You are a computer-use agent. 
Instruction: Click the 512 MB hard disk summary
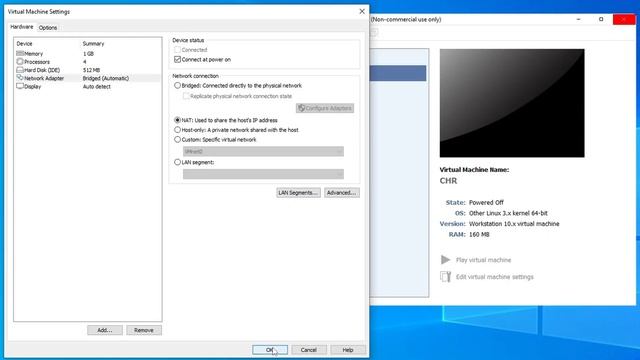click(91, 70)
